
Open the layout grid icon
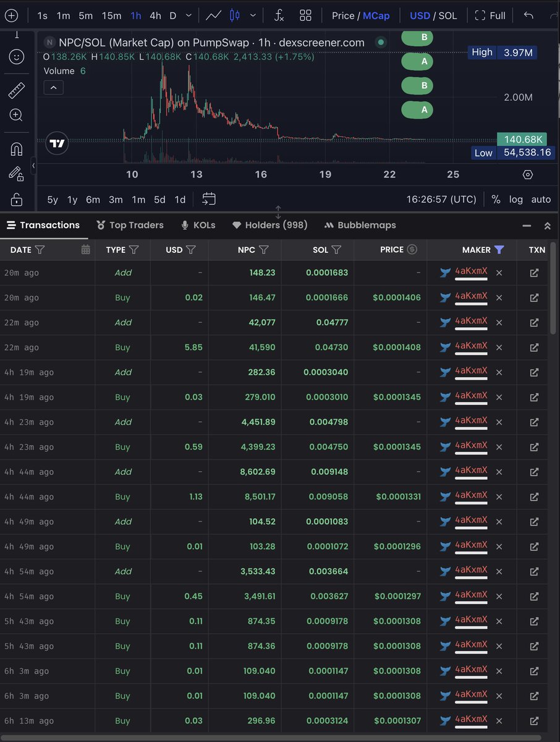305,15
